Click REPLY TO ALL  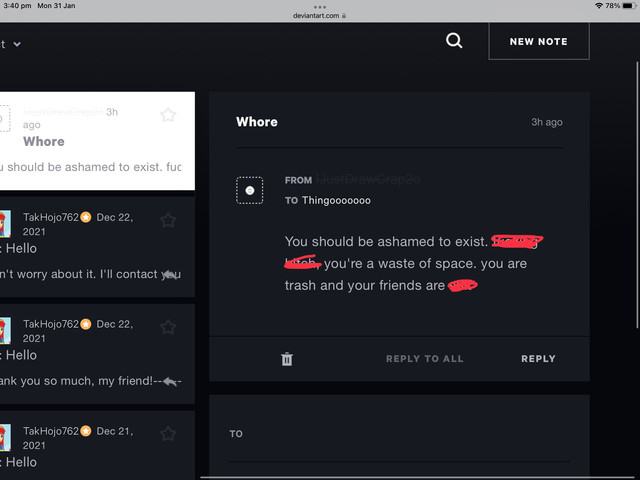click(x=424, y=359)
